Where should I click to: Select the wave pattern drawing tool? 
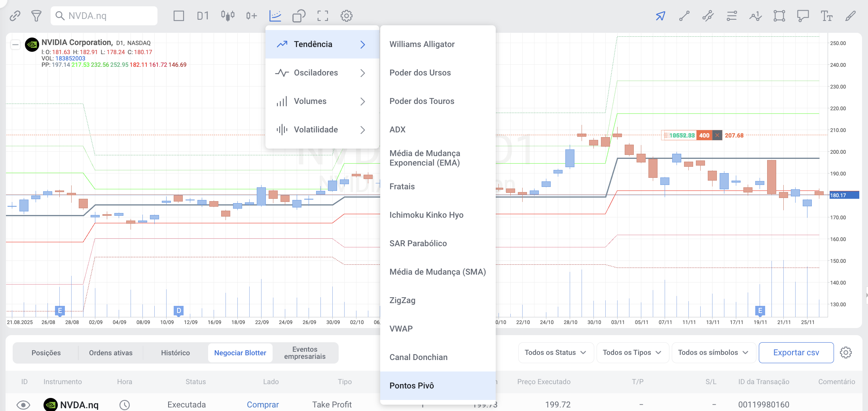756,16
